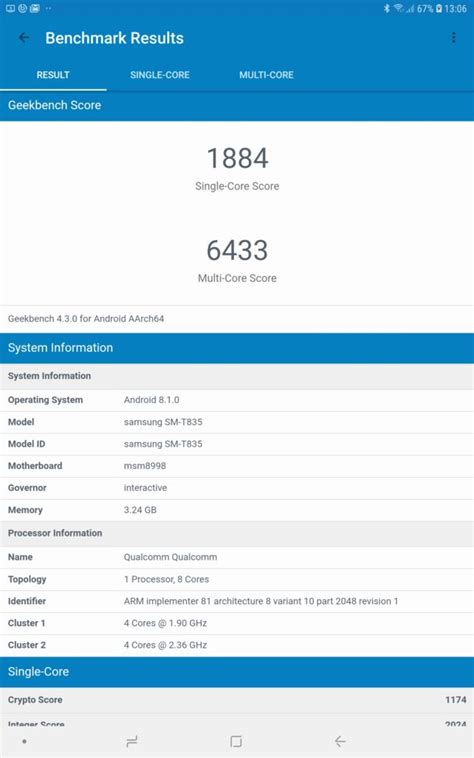Tap the Single-Core Score label
474x758 pixels.
tap(237, 186)
